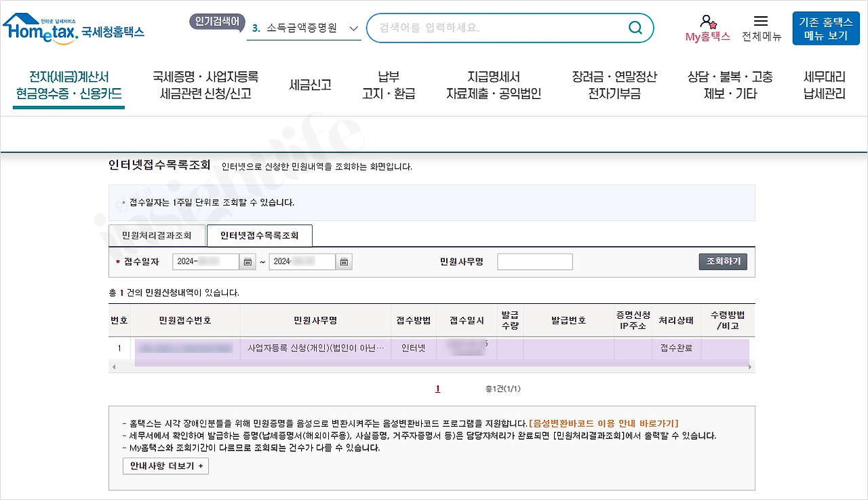Image resolution: width=868 pixels, height=500 pixels.
Task: Click the blurred 민원접수번호 cell
Action: [185, 349]
